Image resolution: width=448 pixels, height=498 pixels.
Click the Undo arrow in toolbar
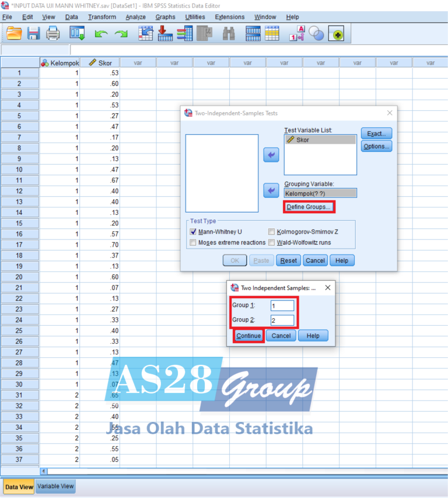pos(101,34)
